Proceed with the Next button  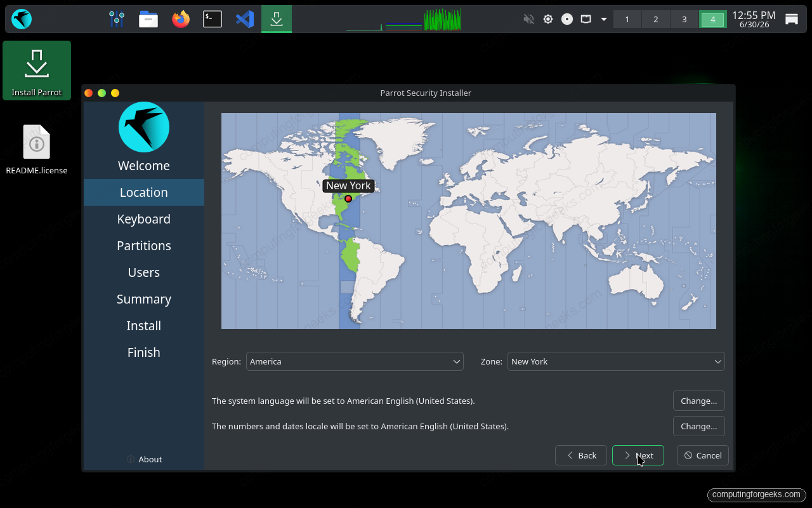click(x=638, y=455)
